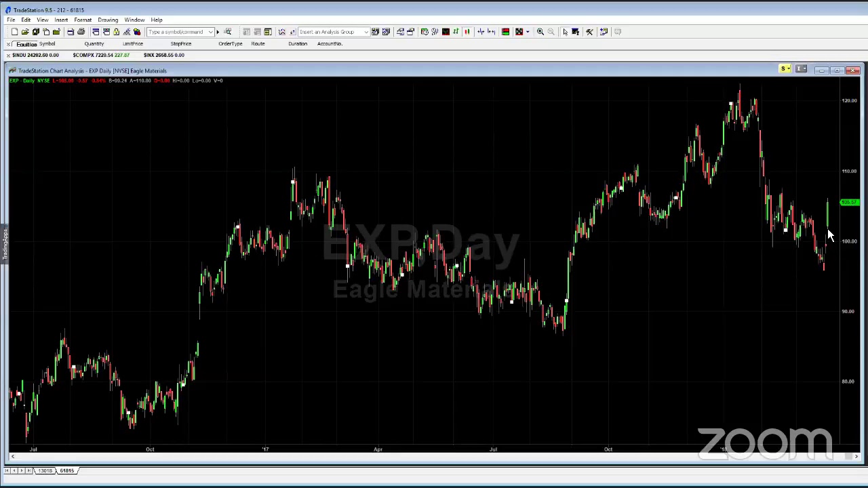Open the AccountNo. selector
Screen dimensions: 868x488
pyautogui.click(x=330, y=43)
